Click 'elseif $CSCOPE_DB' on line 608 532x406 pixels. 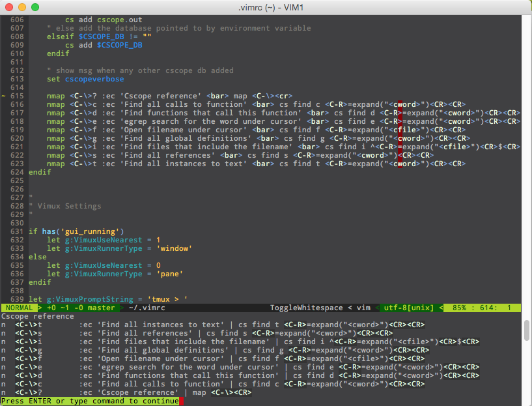(85, 36)
